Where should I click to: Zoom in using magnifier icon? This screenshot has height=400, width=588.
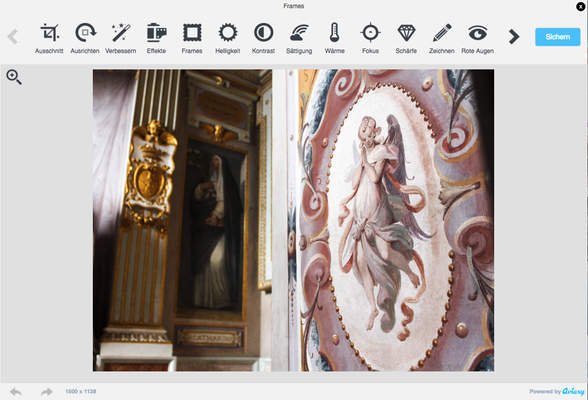(x=14, y=77)
